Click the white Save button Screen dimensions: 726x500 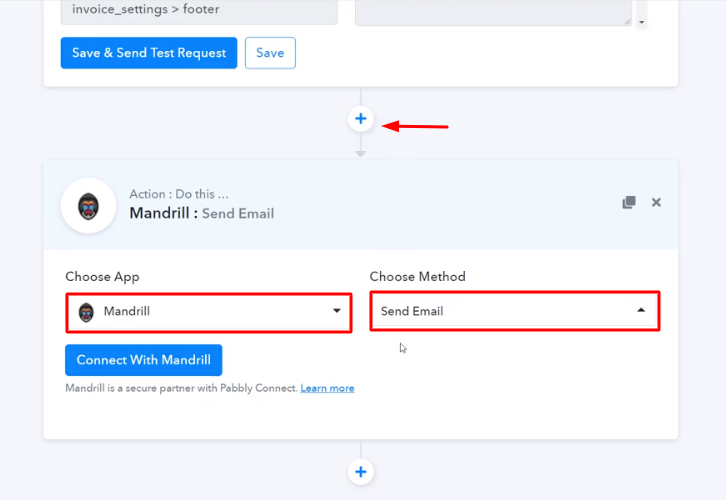tap(270, 53)
